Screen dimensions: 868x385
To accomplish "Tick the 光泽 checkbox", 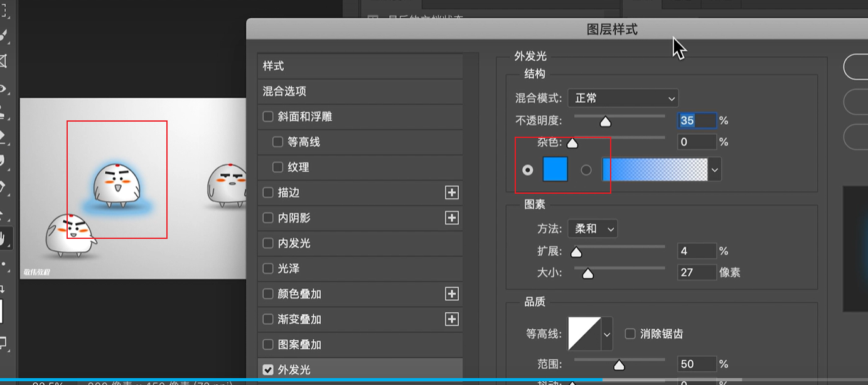I will [268, 268].
